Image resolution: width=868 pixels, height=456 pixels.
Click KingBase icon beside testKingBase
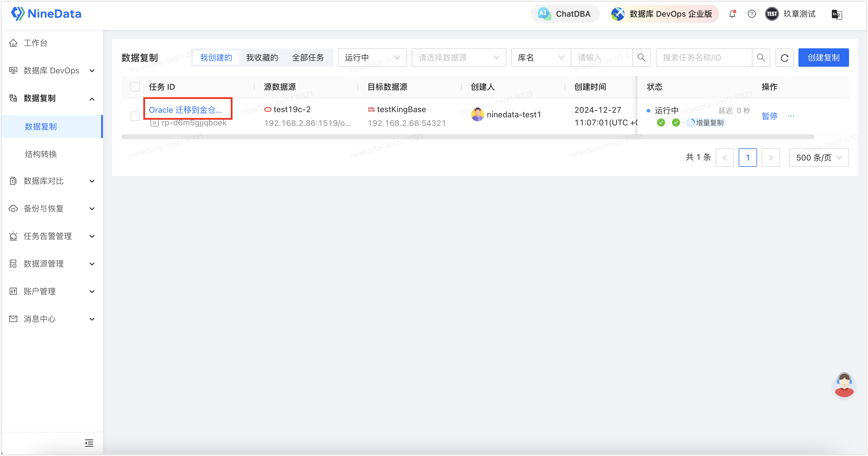tap(371, 110)
